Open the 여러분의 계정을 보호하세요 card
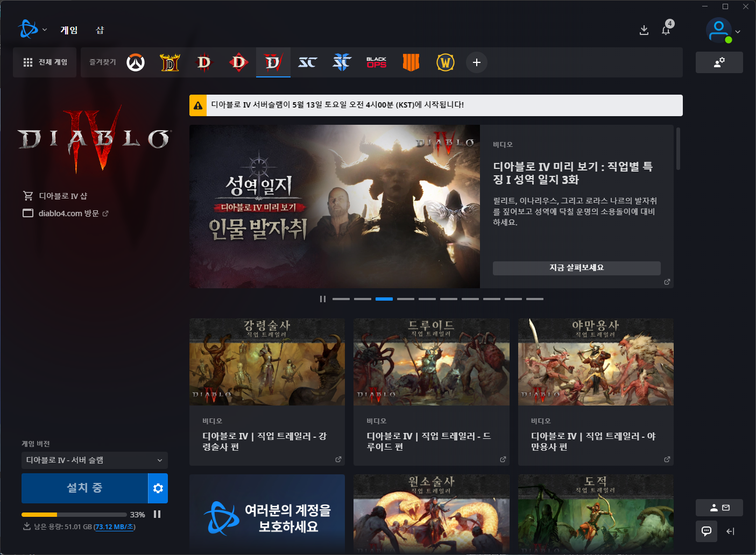This screenshot has height=555, width=756. [x=267, y=513]
